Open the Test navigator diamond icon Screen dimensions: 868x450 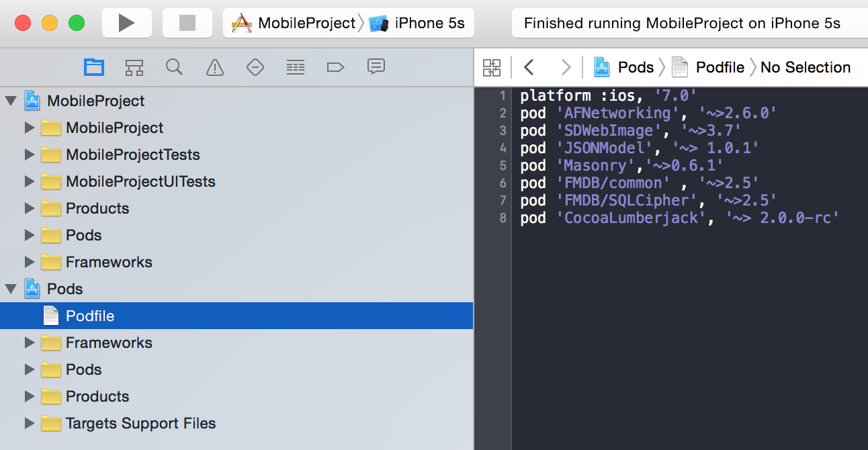coord(255,67)
